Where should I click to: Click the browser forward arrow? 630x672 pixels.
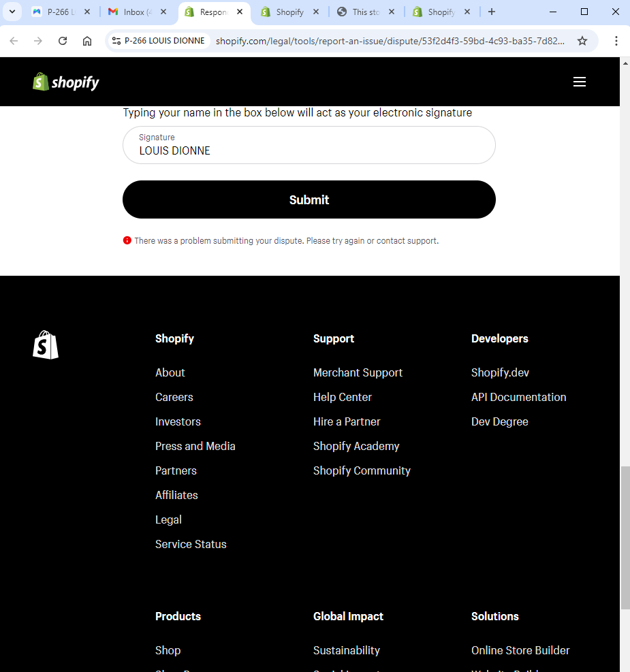[38, 41]
